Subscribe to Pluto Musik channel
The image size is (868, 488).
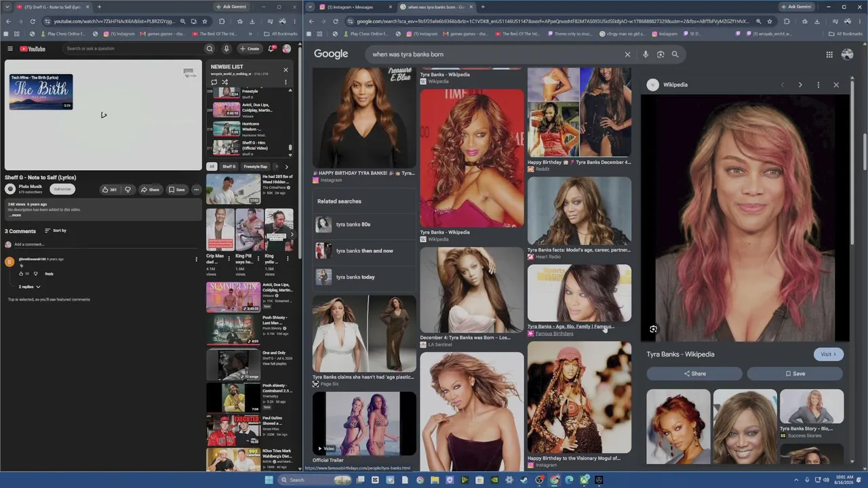click(x=62, y=189)
